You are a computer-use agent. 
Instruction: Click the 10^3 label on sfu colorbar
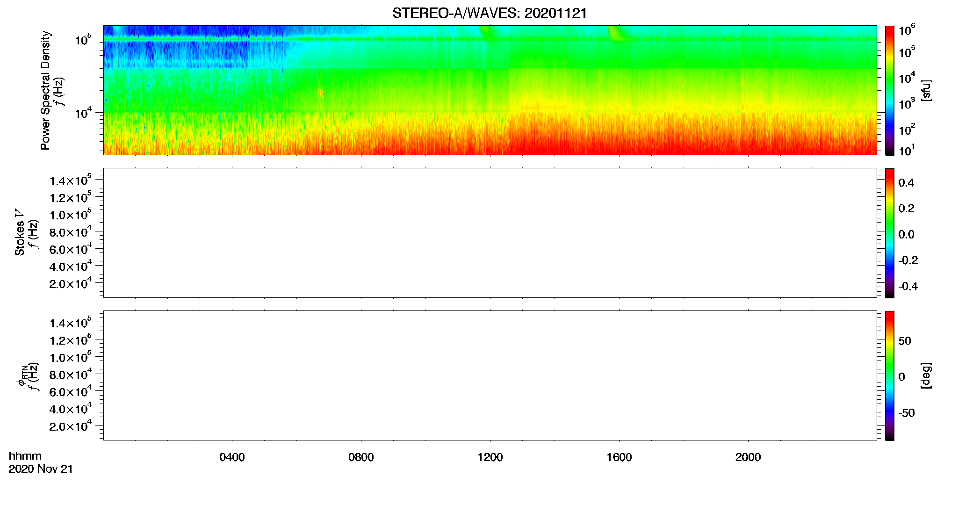(907, 104)
